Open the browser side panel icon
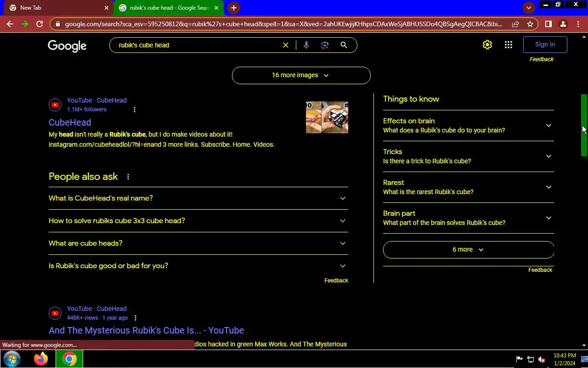Viewport: 588px width, 368px height. (548, 24)
